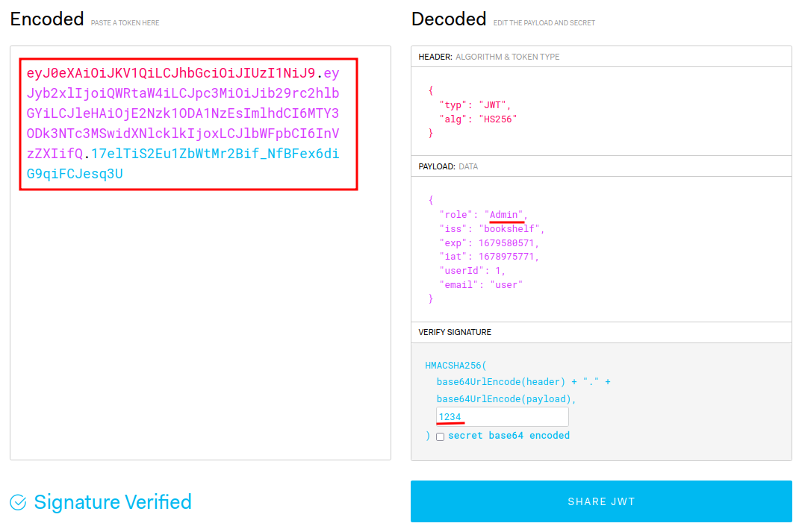Click the base64UrlEncode(header) text
The height and width of the screenshot is (532, 799).
click(x=501, y=382)
